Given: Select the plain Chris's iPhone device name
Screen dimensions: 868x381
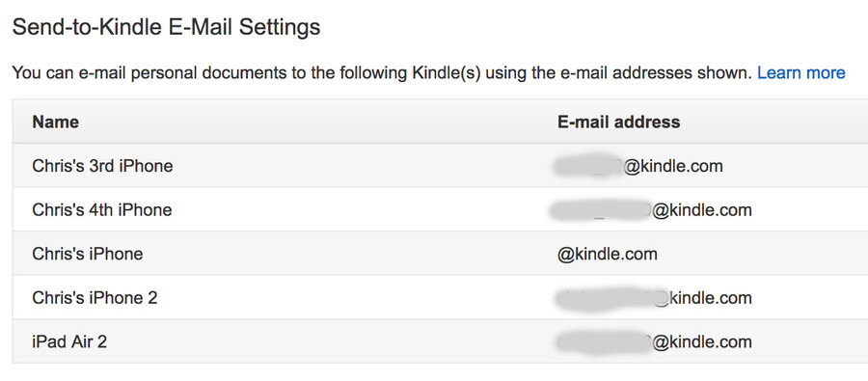Looking at the screenshot, I should click(88, 254).
